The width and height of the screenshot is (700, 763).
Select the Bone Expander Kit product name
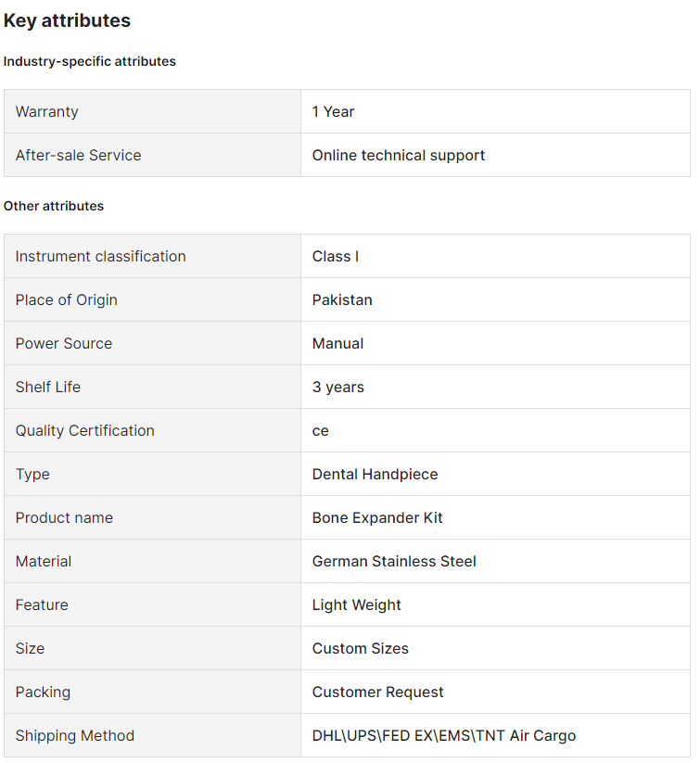(x=377, y=517)
